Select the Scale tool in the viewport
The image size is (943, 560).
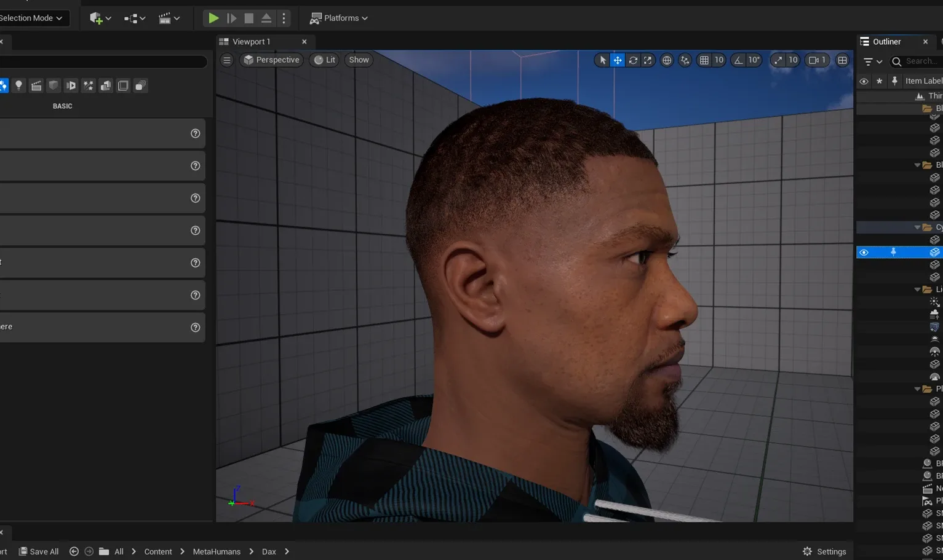coord(648,60)
